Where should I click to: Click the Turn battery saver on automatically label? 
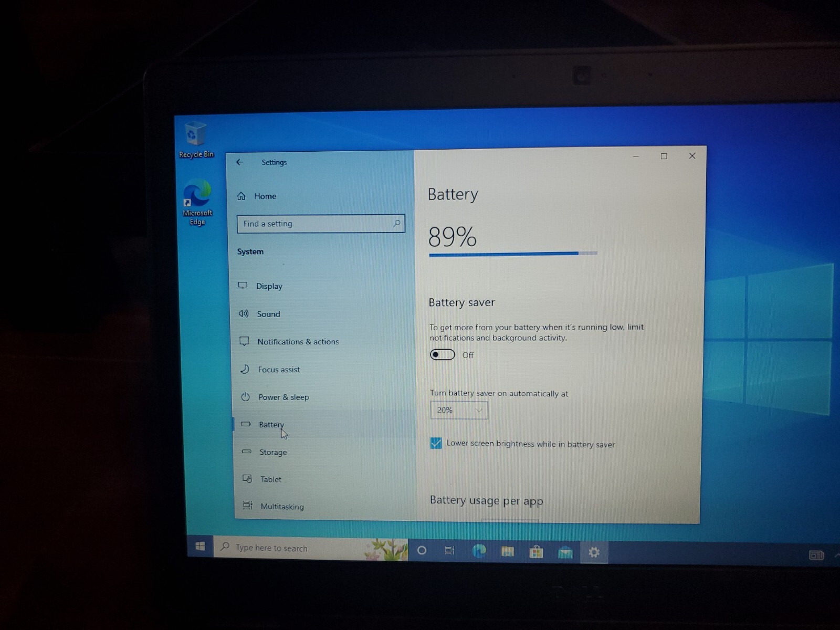tap(499, 393)
